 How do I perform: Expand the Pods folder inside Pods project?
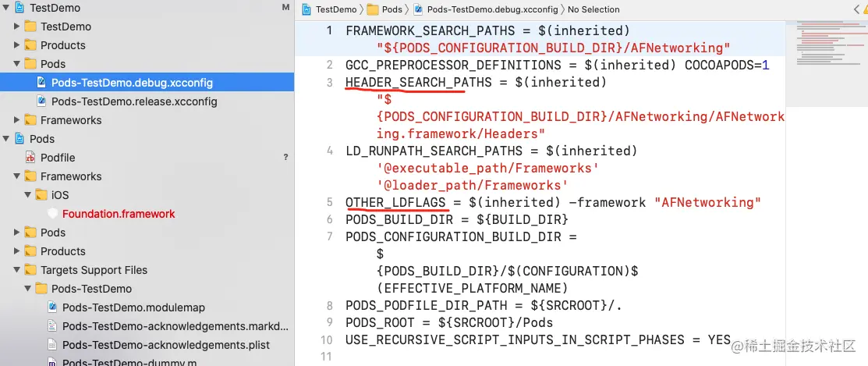pyautogui.click(x=16, y=233)
